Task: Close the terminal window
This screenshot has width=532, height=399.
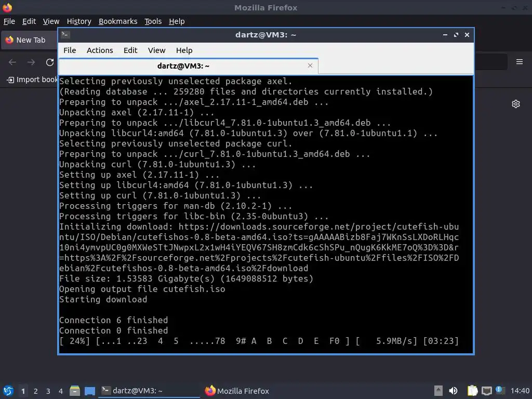Action: pyautogui.click(x=467, y=35)
